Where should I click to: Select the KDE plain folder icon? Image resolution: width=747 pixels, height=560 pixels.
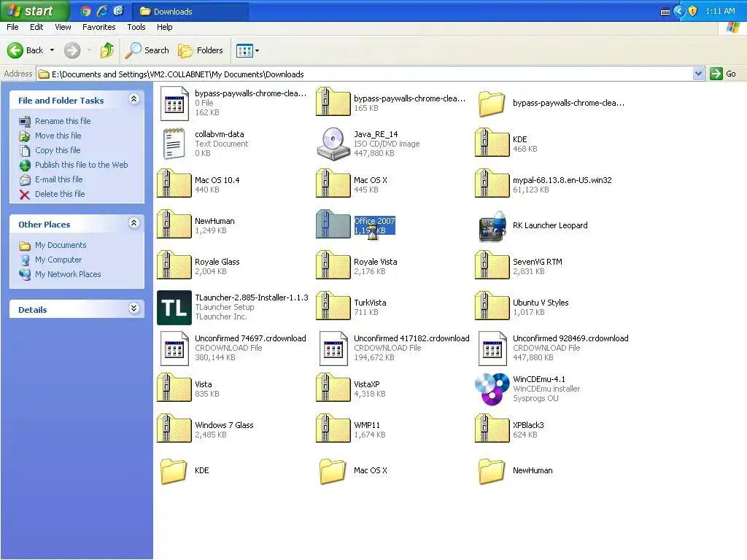[174, 472]
